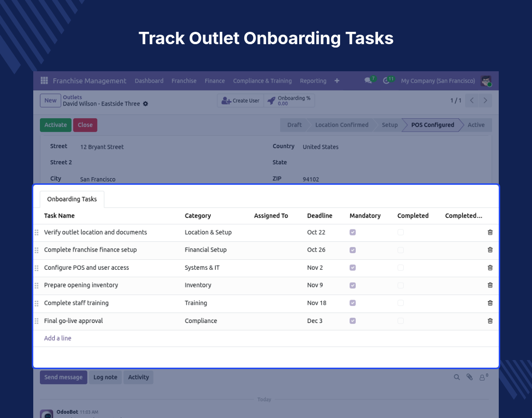Click the Send message button
Screen dimensions: 532x418
pos(64,377)
